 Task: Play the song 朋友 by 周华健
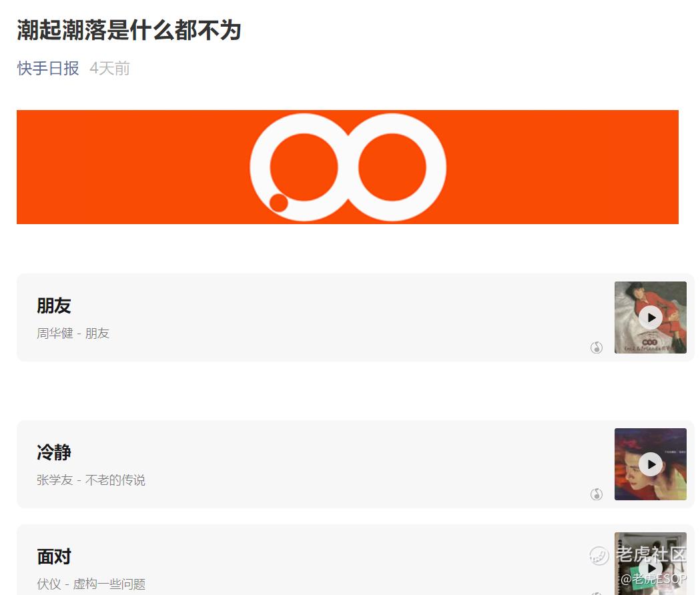click(x=651, y=318)
